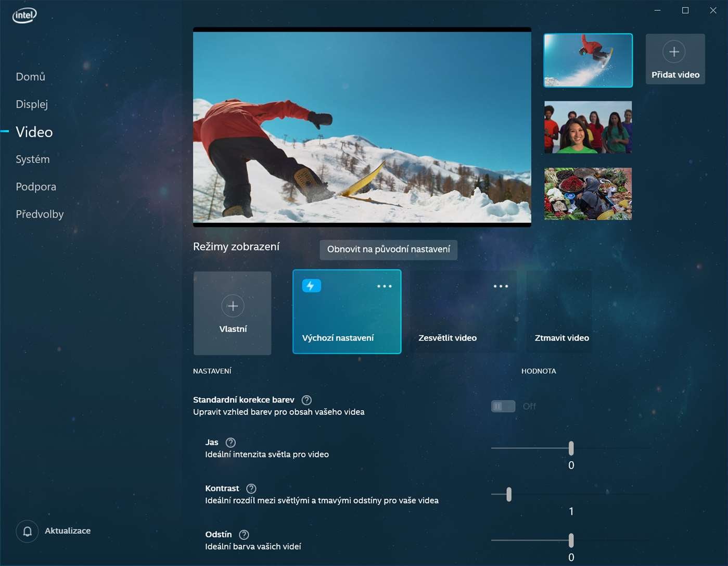Click the Přidat video tile
The width and height of the screenshot is (728, 566).
pyautogui.click(x=675, y=59)
